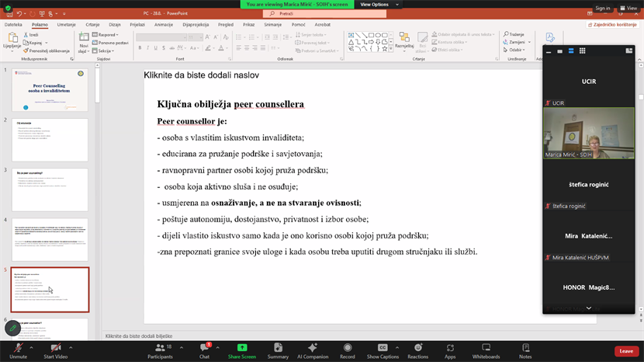Open the Datoteka ribbon tab
Screen dimensions: 644x362
13,25
